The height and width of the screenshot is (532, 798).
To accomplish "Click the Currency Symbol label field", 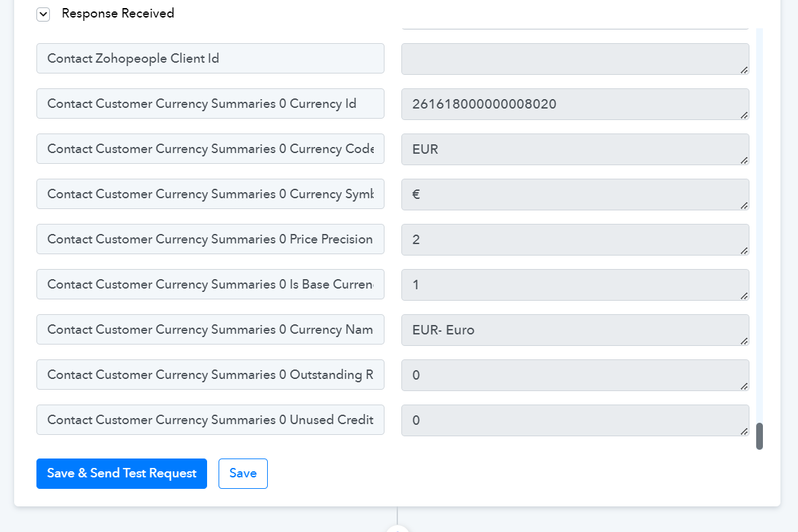I will coord(210,194).
